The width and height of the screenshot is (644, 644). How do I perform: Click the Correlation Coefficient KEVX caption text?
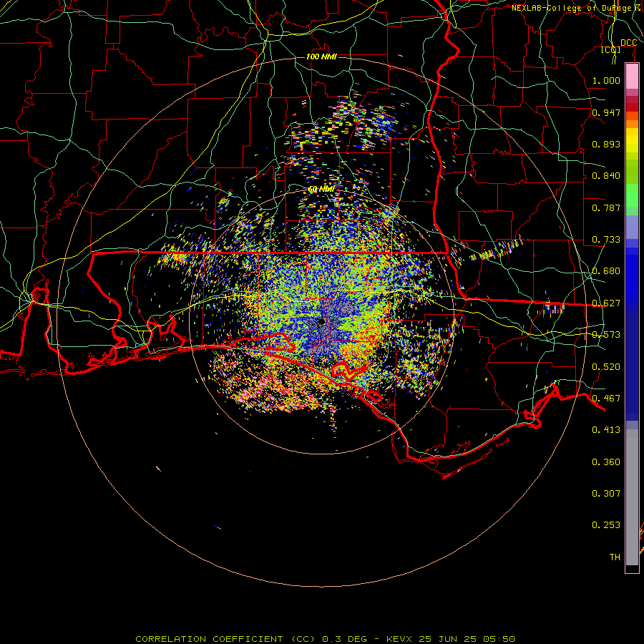[325, 639]
